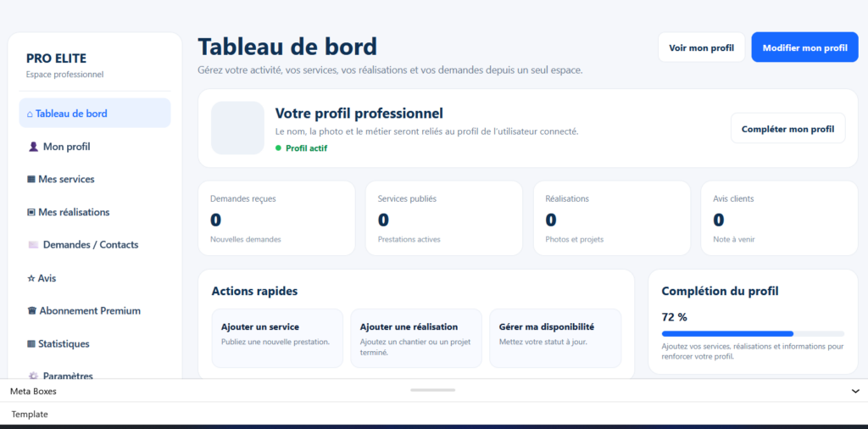Image resolution: width=868 pixels, height=429 pixels.
Task: Click the envelope icon beside Demandes / Contacts
Action: 33,245
